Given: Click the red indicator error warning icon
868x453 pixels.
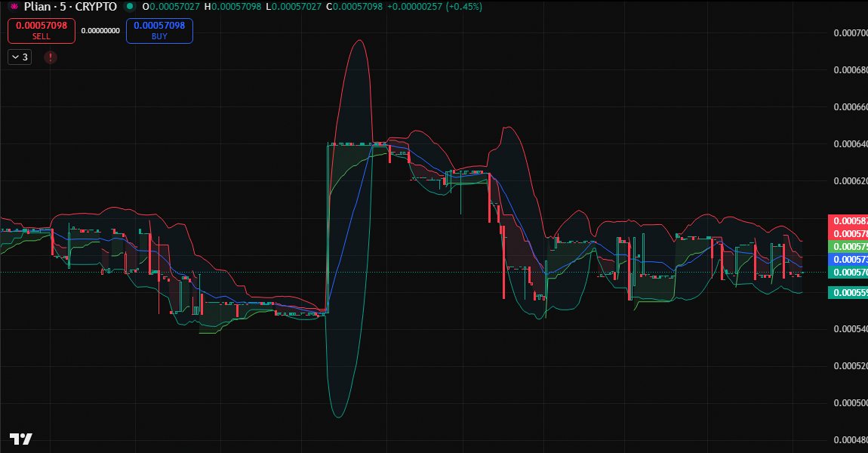Looking at the screenshot, I should 51,57.
